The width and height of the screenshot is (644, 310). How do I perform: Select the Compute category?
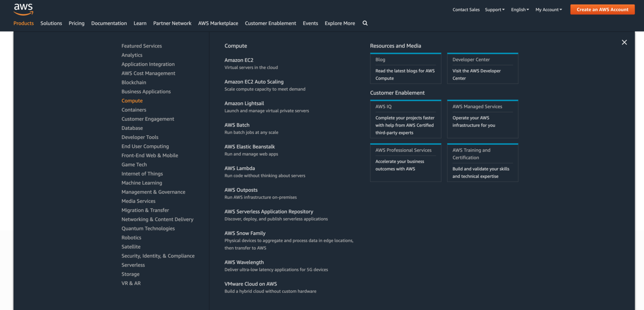point(132,100)
